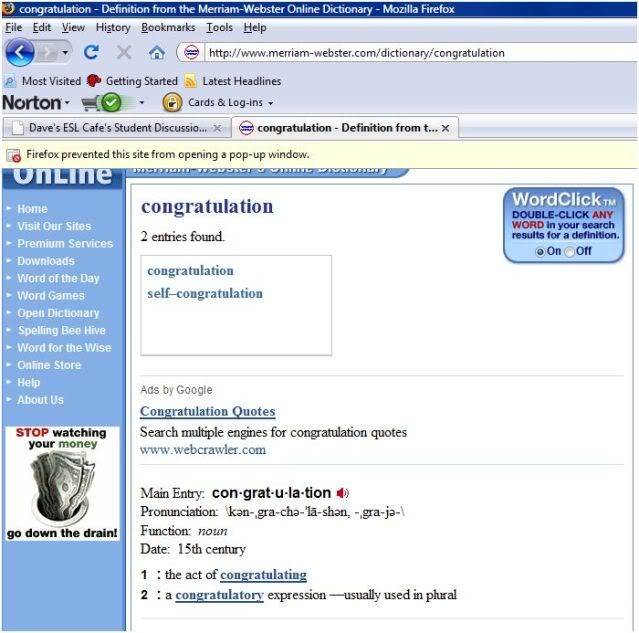Click the Getting Started bookmark
The height and width of the screenshot is (633, 639).
tap(133, 81)
